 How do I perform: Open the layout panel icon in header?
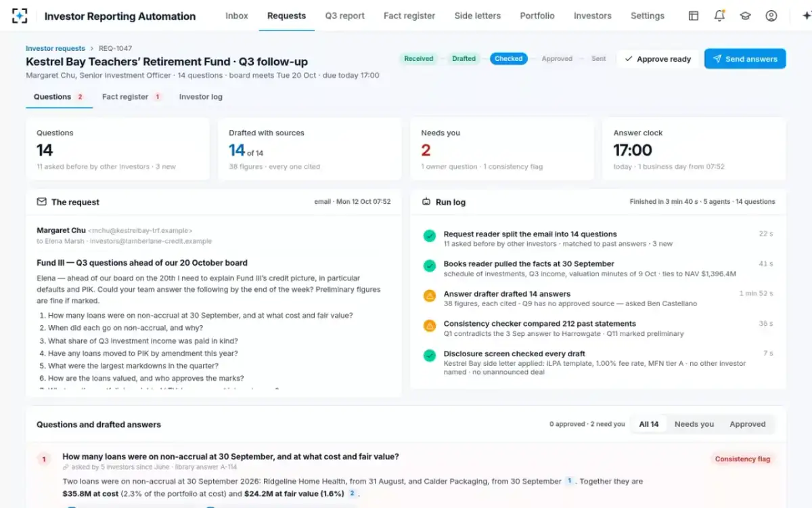pos(694,16)
